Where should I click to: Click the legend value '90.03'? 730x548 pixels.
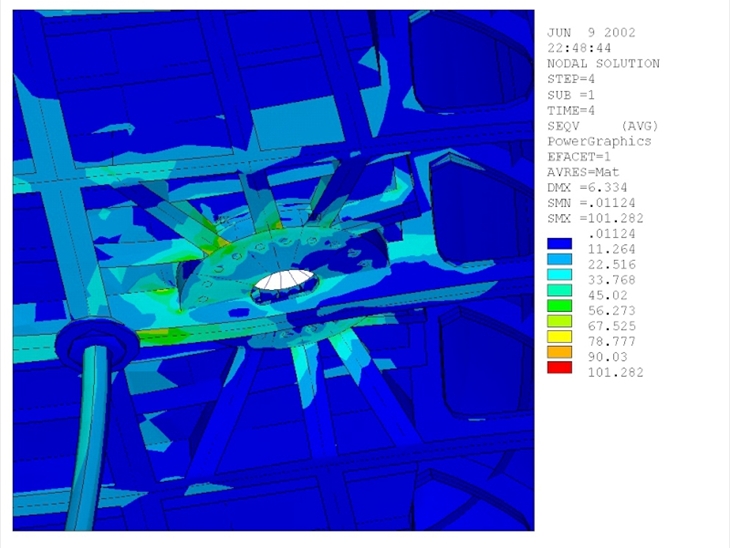coord(607,357)
